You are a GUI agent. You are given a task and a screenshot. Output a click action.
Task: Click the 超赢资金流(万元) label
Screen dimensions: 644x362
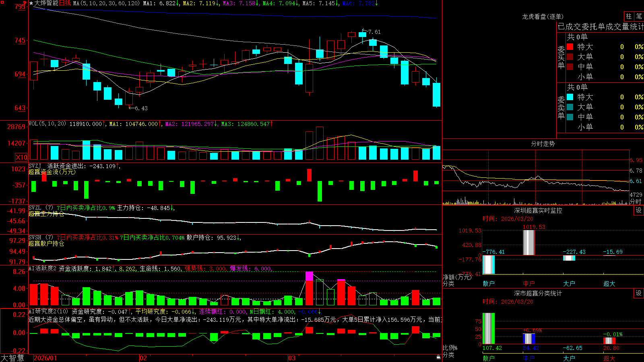tap(52, 172)
